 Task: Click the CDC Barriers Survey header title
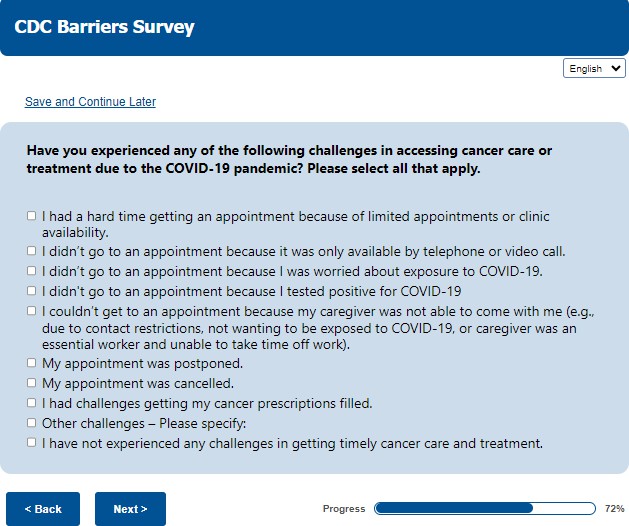click(104, 27)
